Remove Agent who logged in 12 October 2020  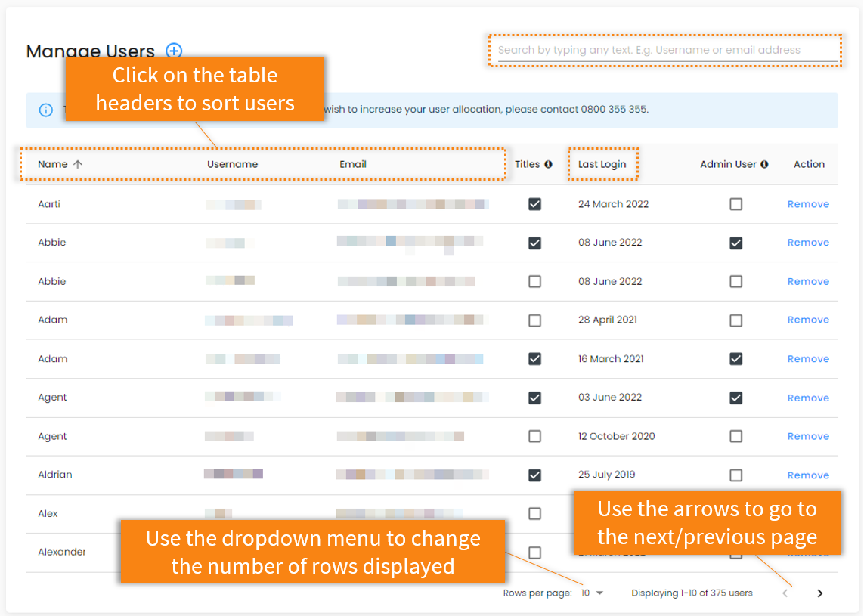pos(808,436)
